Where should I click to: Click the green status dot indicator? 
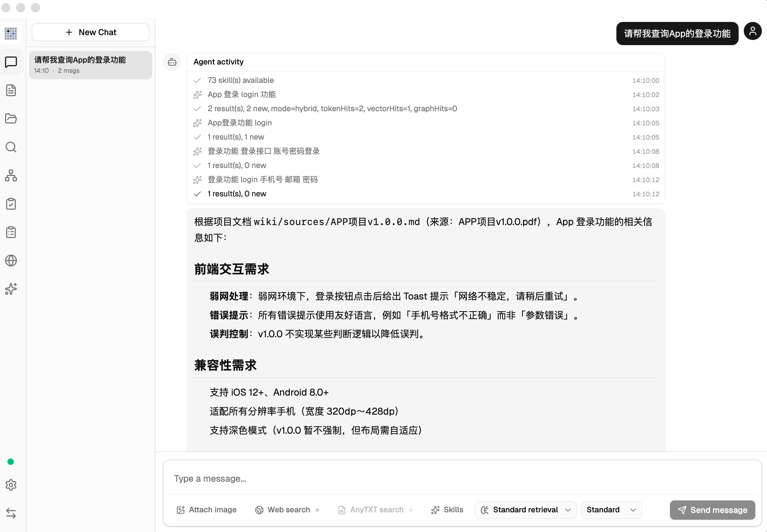coord(11,462)
